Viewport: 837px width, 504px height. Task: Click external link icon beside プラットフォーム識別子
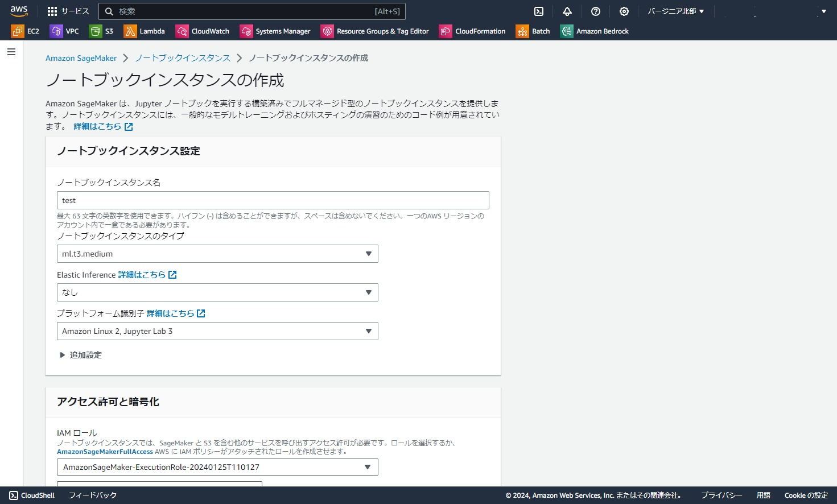[201, 313]
